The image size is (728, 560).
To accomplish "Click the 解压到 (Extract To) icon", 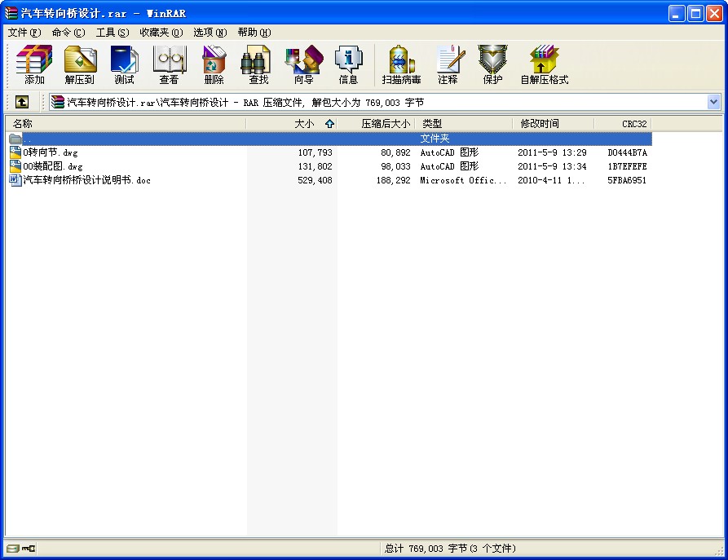I will point(80,64).
